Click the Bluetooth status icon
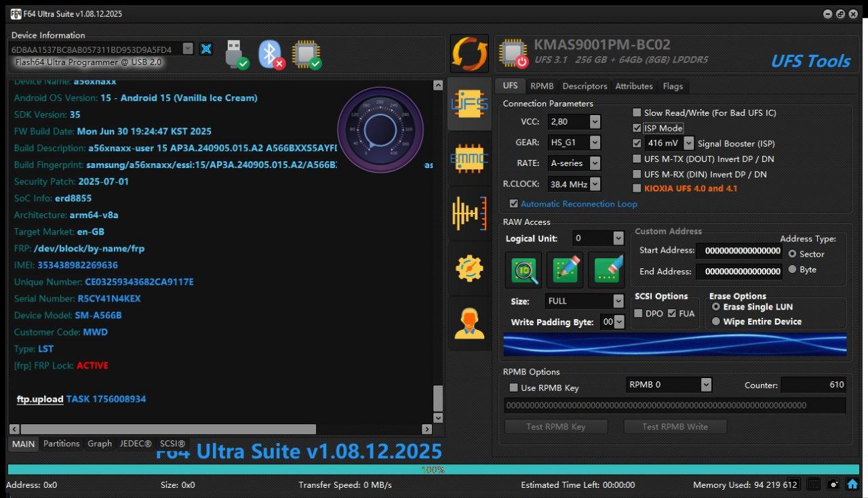Image resolution: width=868 pixels, height=498 pixels. [x=271, y=54]
